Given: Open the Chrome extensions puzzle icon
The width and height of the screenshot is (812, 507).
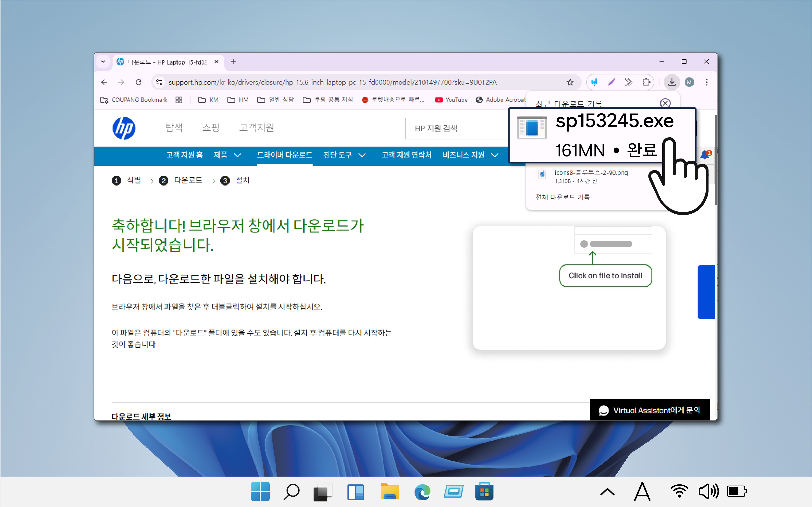Looking at the screenshot, I should [646, 82].
